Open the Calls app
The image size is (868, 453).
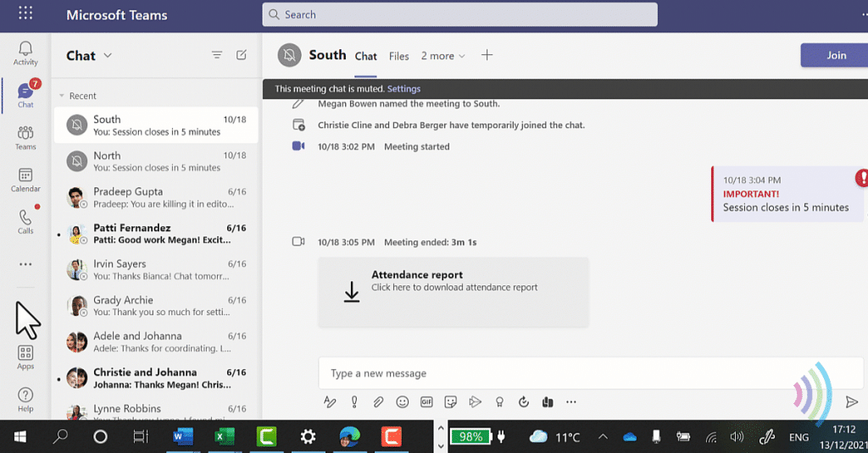(25, 222)
